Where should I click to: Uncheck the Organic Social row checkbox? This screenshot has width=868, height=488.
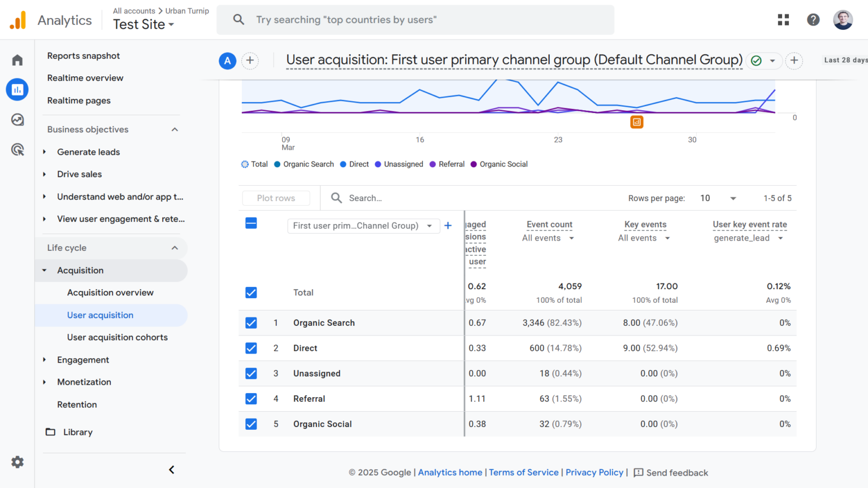pyautogui.click(x=251, y=424)
